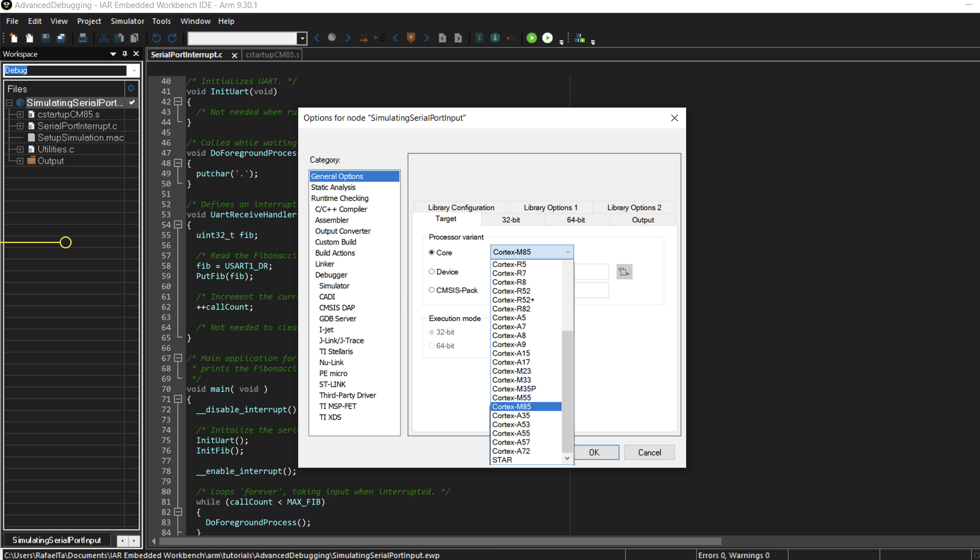Viewport: 980px width, 560px height.
Task: Open the Simulator menu
Action: click(127, 21)
